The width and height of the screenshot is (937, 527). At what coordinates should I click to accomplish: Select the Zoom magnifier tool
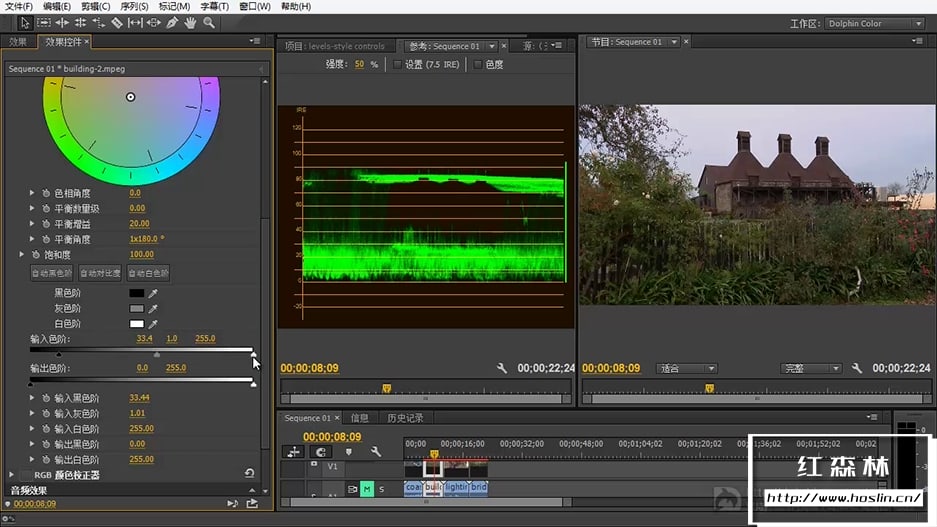click(209, 23)
